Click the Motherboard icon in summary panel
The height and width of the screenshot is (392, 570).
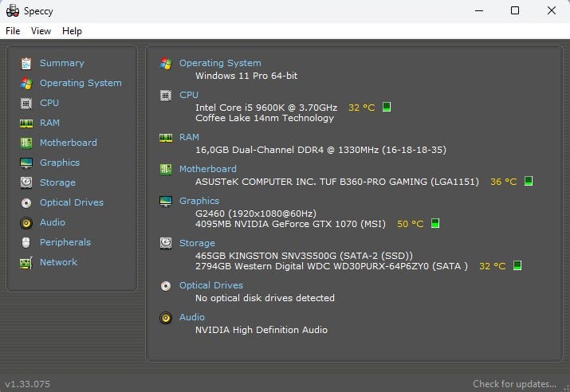166,169
